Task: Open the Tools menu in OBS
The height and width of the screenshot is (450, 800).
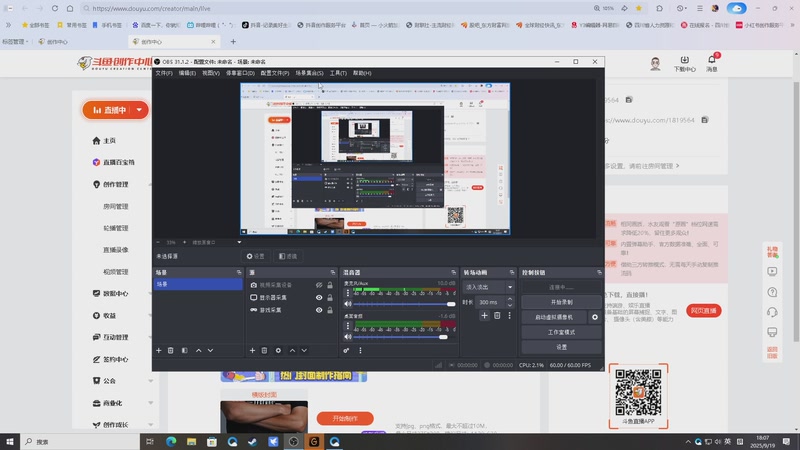Action: tap(338, 73)
